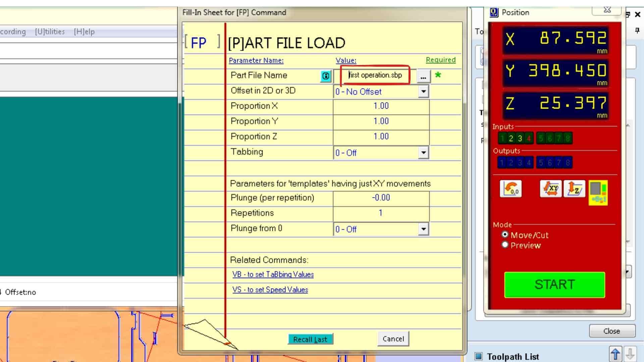Viewport: 644px width, 362px height.
Task: Click the move to 0,0 home icon
Action: coord(511,189)
